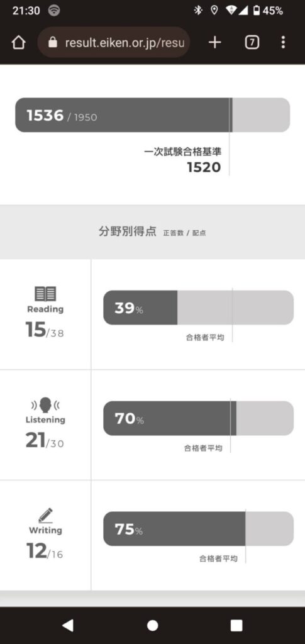Open the tab switcher showing 7 tabs

click(252, 42)
